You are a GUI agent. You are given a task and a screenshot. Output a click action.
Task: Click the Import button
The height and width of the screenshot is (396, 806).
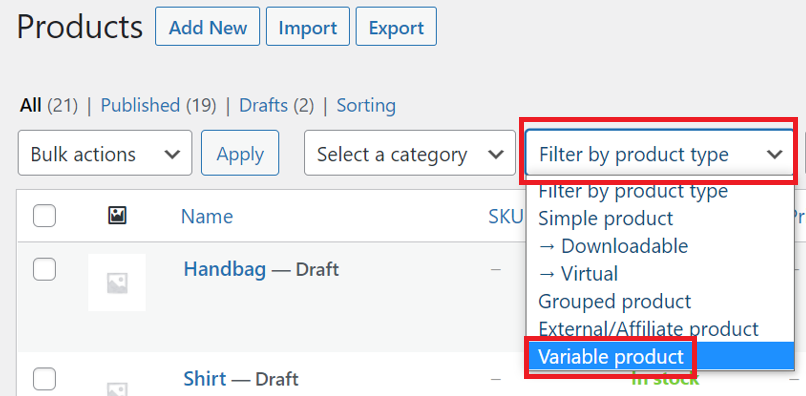[x=307, y=27]
